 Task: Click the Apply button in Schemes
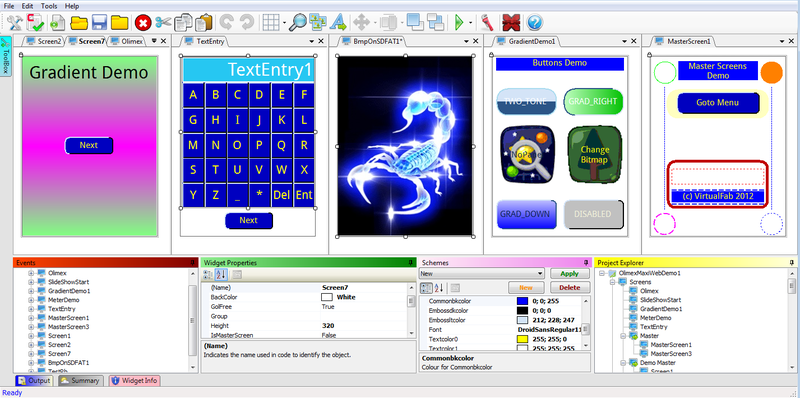569,273
